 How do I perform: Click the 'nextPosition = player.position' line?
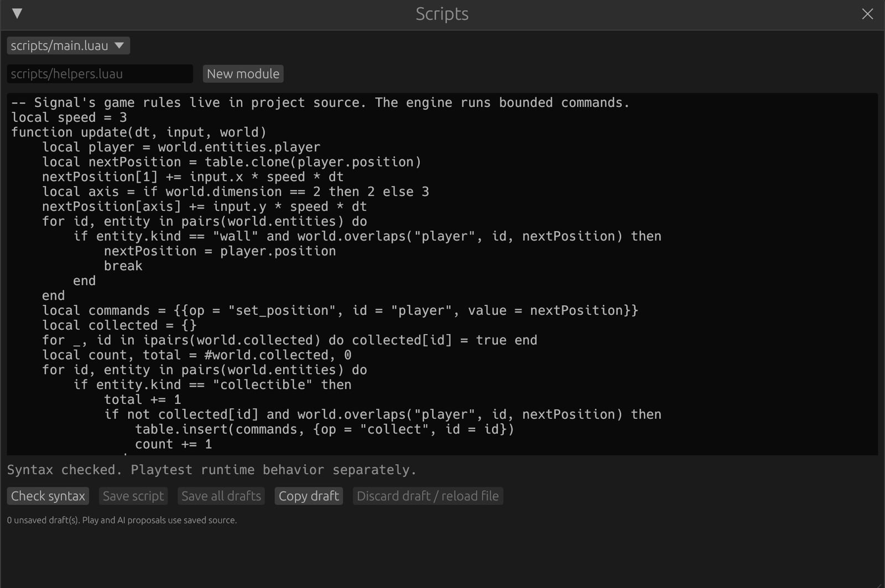220,251
